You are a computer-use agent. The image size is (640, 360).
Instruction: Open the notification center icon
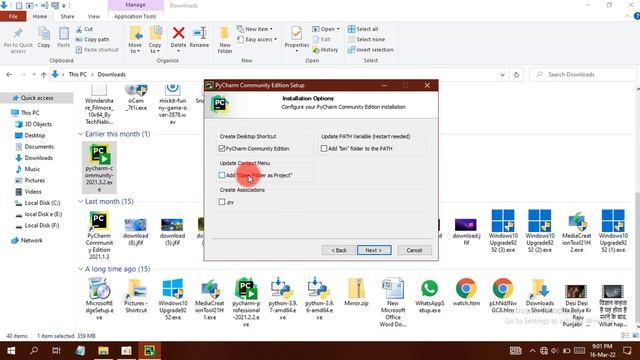[627, 351]
